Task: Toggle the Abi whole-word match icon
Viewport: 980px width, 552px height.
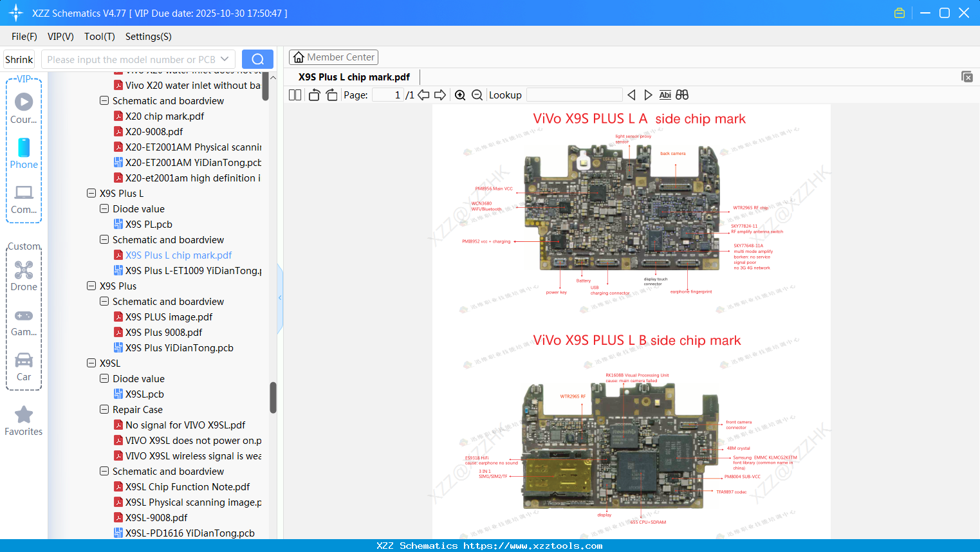Action: 665,95
